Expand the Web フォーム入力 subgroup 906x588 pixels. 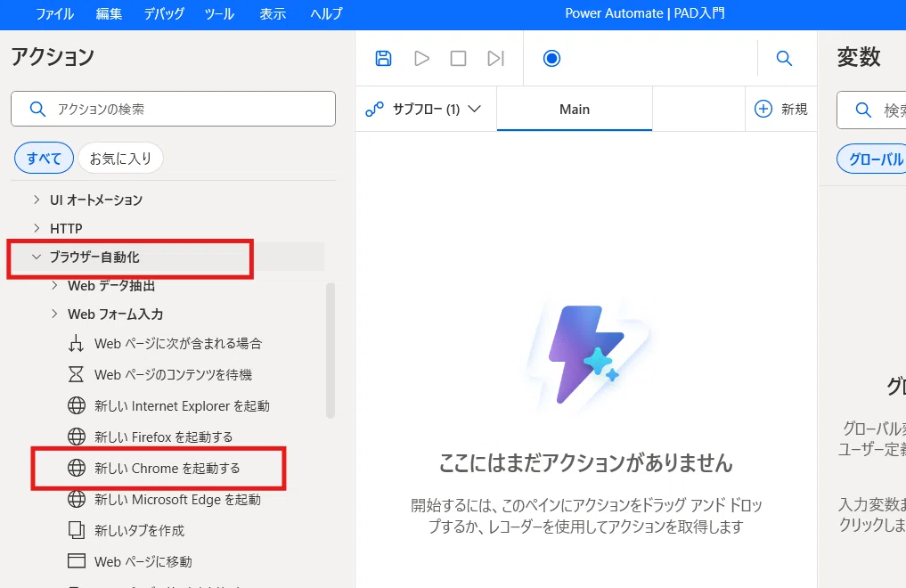[x=54, y=314]
